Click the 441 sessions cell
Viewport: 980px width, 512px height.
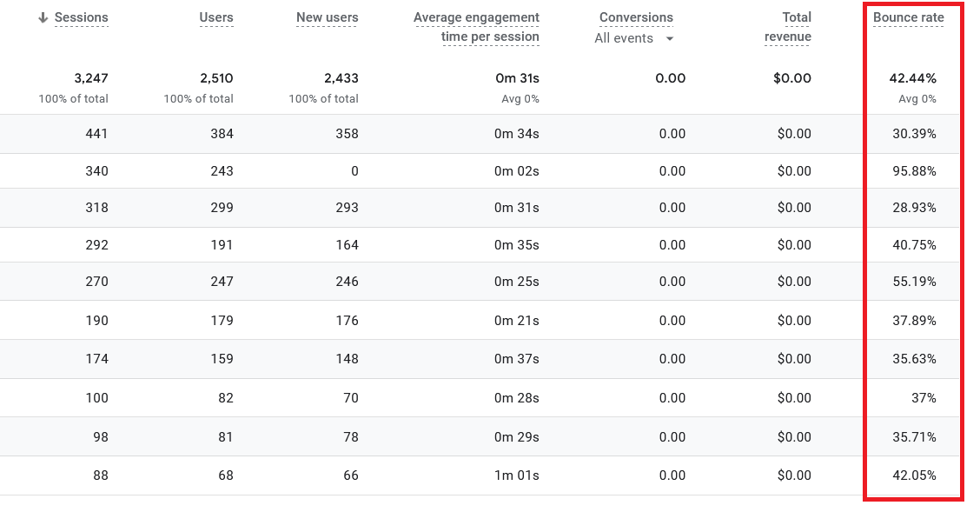(96, 134)
